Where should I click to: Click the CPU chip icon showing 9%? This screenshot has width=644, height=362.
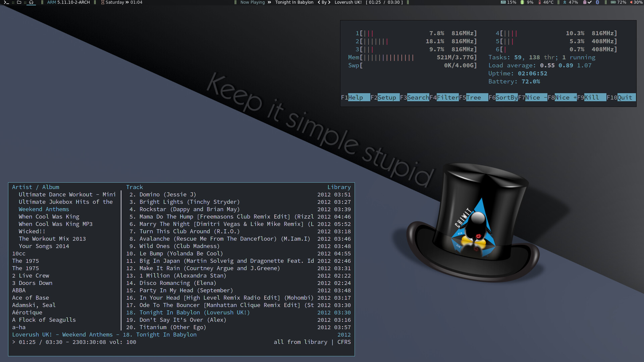tap(522, 2)
